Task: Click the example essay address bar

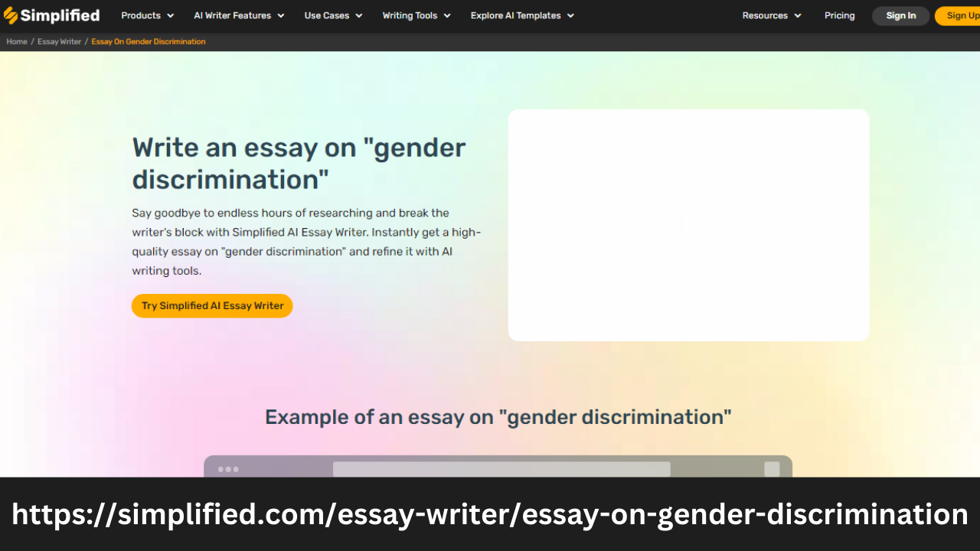Action: click(x=501, y=469)
